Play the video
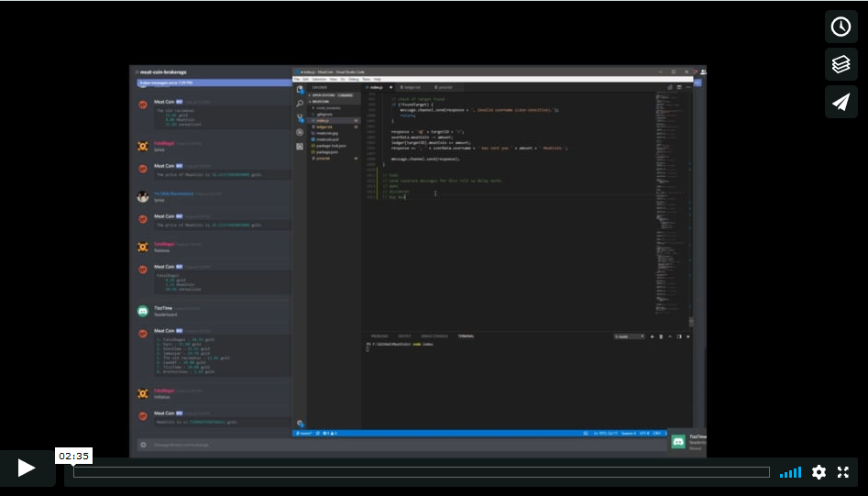Image resolution: width=868 pixels, height=496 pixels. coord(27,468)
